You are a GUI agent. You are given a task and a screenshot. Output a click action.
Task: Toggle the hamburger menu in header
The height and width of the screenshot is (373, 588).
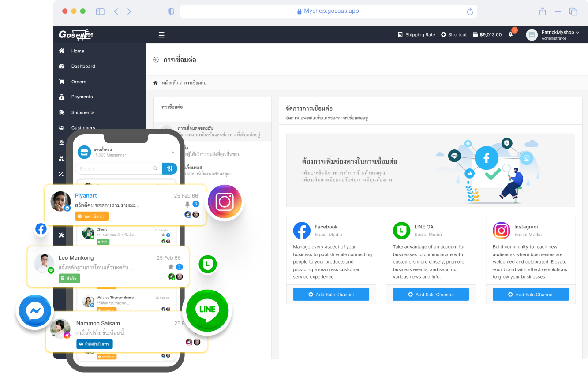[161, 35]
